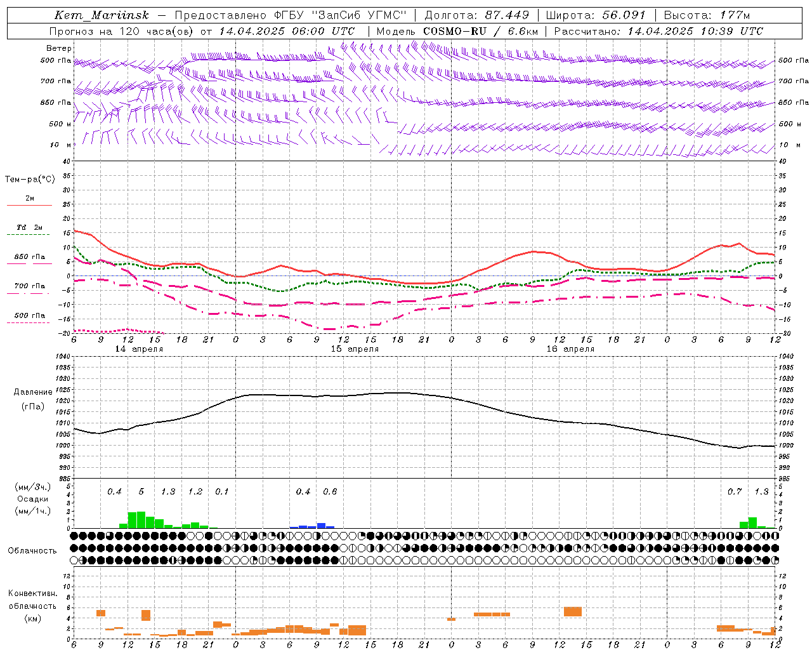Viewport: 812px width, 650px height.
Task: Click the precipitation value "0.6"
Action: point(330,492)
